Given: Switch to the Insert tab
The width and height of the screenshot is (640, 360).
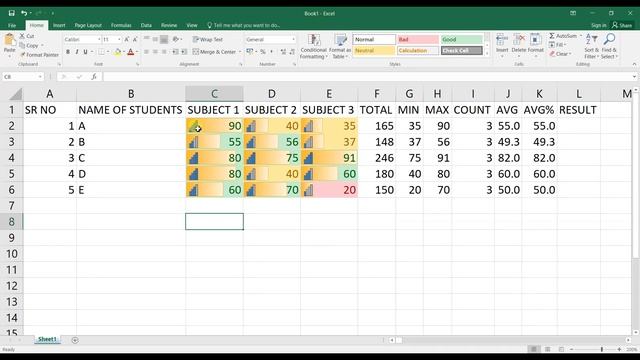Looking at the screenshot, I should pyautogui.click(x=59, y=25).
